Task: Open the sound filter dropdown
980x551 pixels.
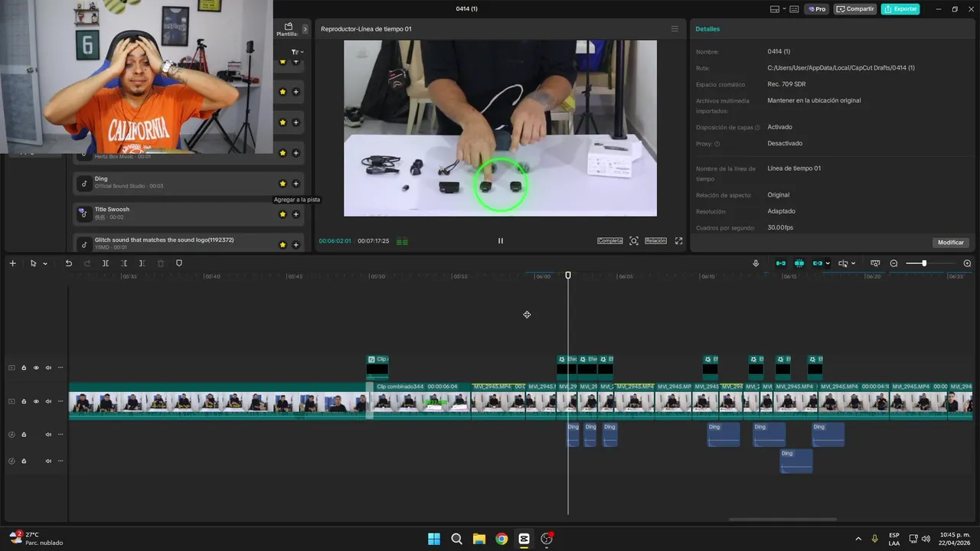Action: [x=297, y=52]
